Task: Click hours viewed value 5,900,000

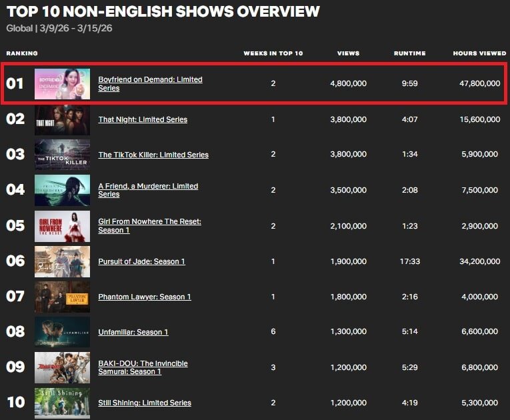Action: (480, 154)
